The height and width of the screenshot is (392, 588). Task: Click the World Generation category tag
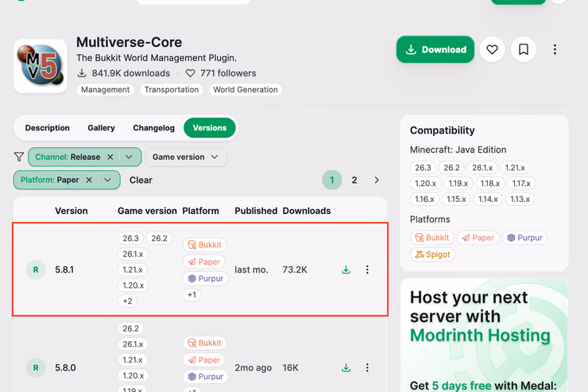[x=246, y=90]
